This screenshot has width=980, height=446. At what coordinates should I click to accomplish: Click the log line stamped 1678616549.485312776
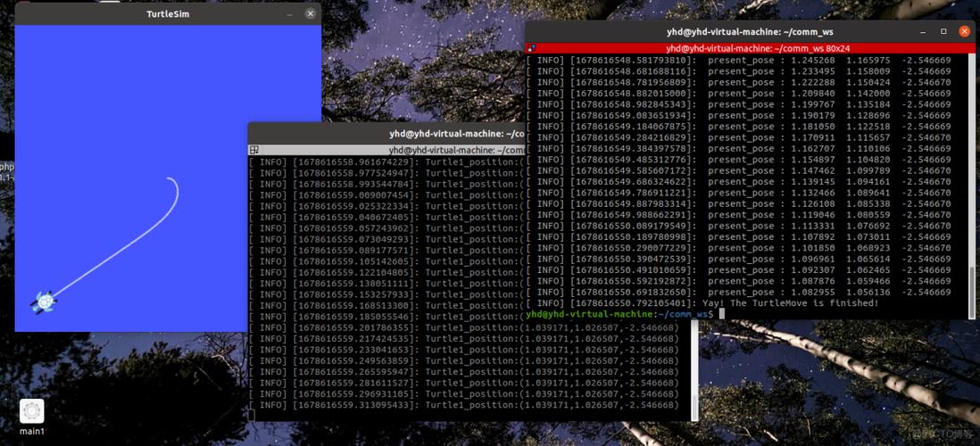point(739,160)
